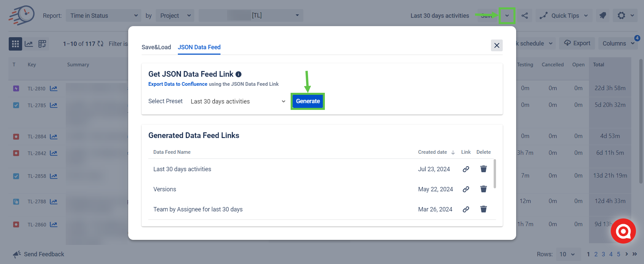Open the Report type dropdown
This screenshot has height=264, width=644.
pos(103,16)
